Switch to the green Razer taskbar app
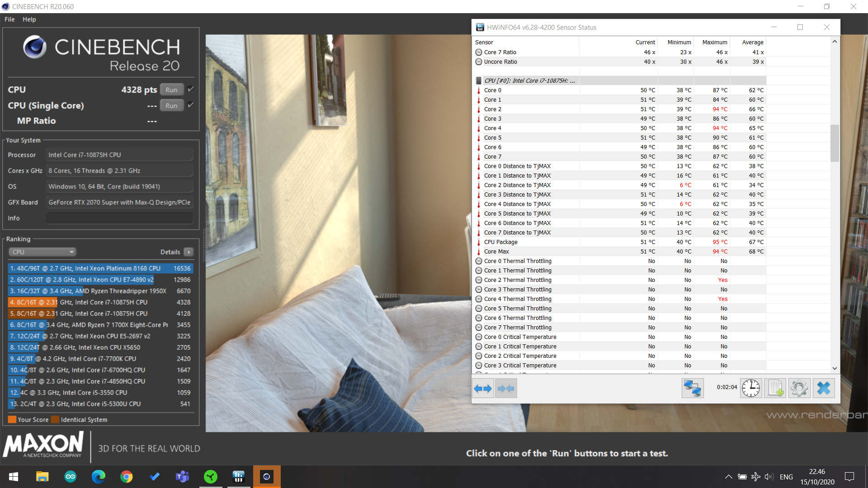The image size is (868, 488). pos(211,477)
